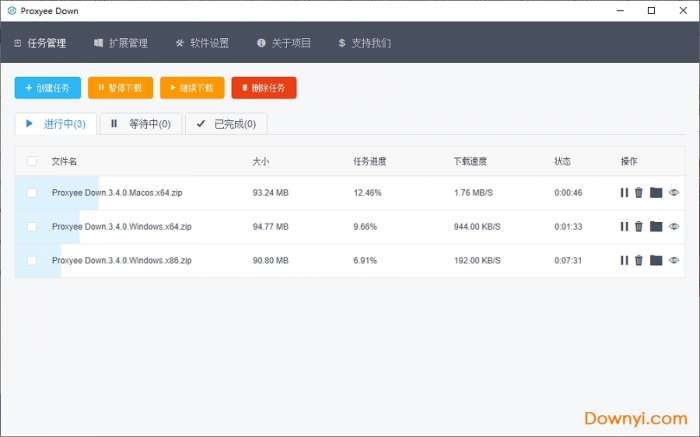This screenshot has width=700, height=437.
Task: Open folder for Macos.x64.zip download
Action: pos(656,192)
